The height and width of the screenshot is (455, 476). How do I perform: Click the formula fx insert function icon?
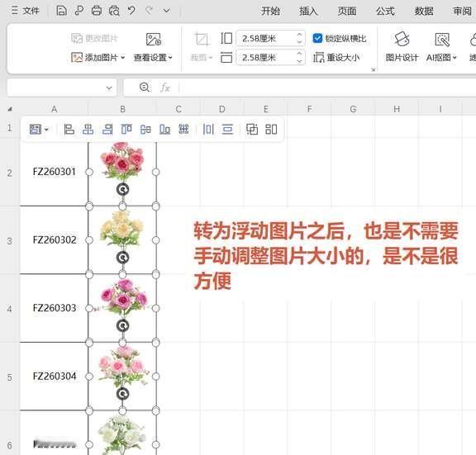(x=165, y=88)
